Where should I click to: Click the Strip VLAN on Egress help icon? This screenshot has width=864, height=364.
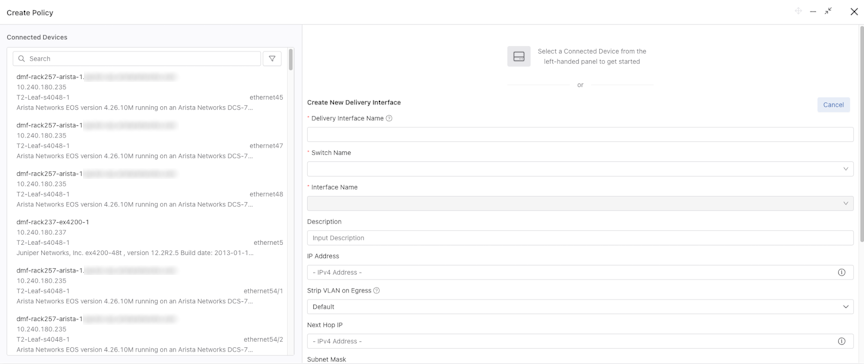pyautogui.click(x=376, y=290)
